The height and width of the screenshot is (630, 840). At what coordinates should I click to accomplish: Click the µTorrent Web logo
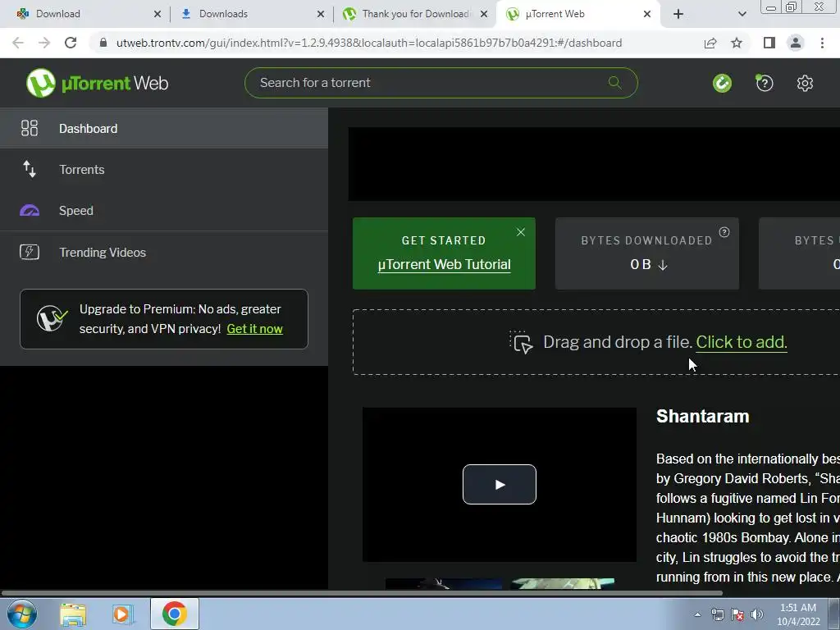pyautogui.click(x=97, y=83)
